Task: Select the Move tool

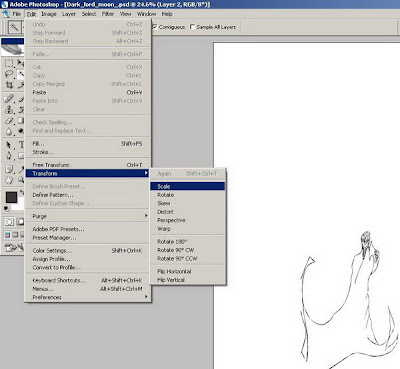Action: pos(21,63)
